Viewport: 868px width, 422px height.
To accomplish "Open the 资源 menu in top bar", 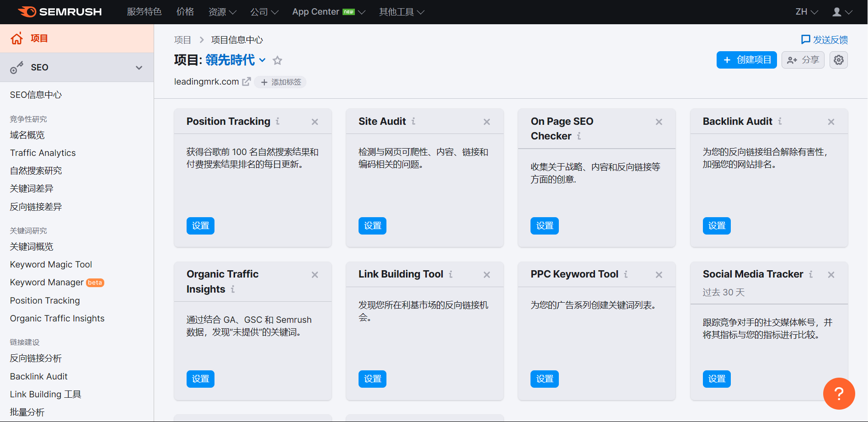I will (x=222, y=12).
